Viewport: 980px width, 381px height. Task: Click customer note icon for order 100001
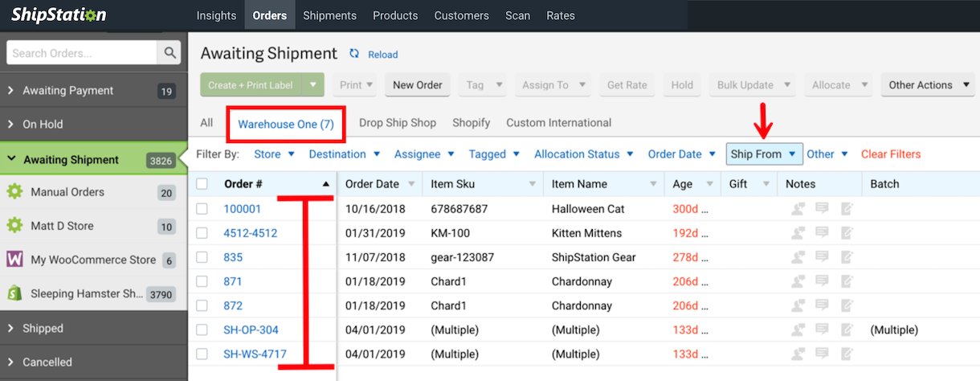pyautogui.click(x=798, y=209)
